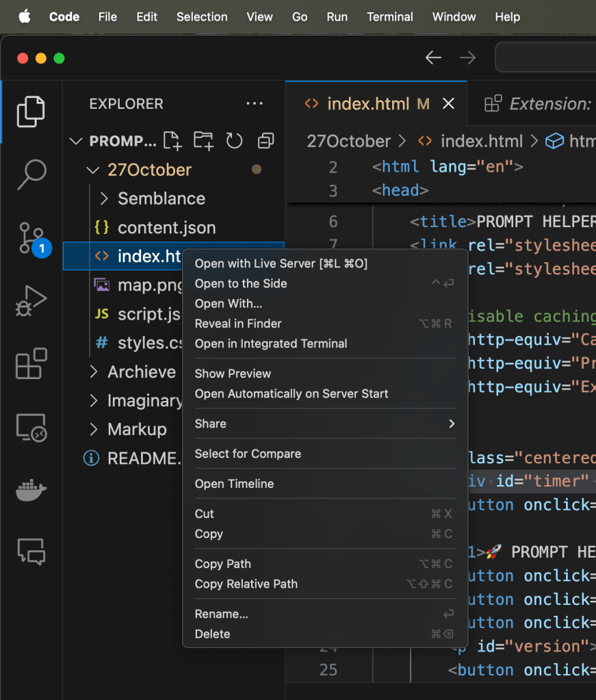
Task: Go back with the left arrow
Action: [x=433, y=57]
